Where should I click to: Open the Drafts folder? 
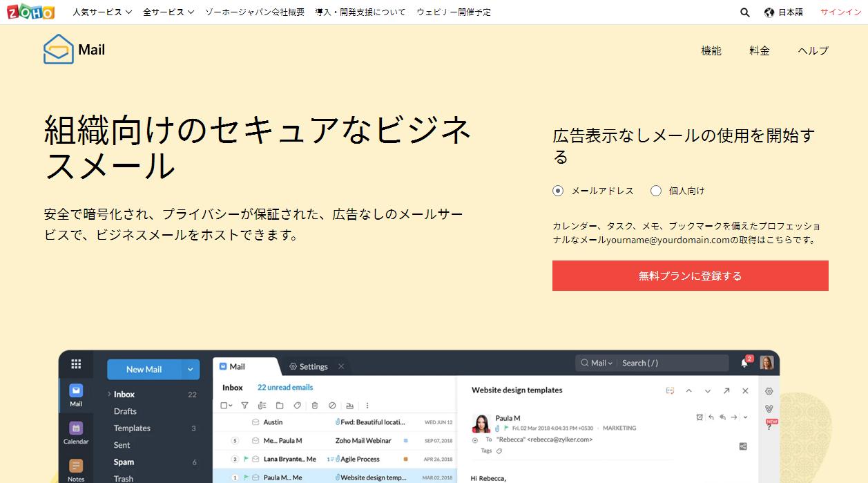(125, 411)
